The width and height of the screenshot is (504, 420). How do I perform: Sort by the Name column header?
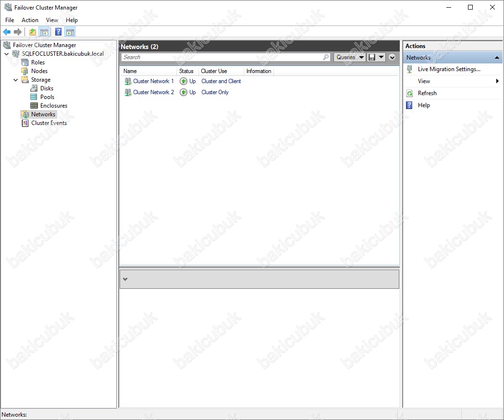(x=149, y=71)
